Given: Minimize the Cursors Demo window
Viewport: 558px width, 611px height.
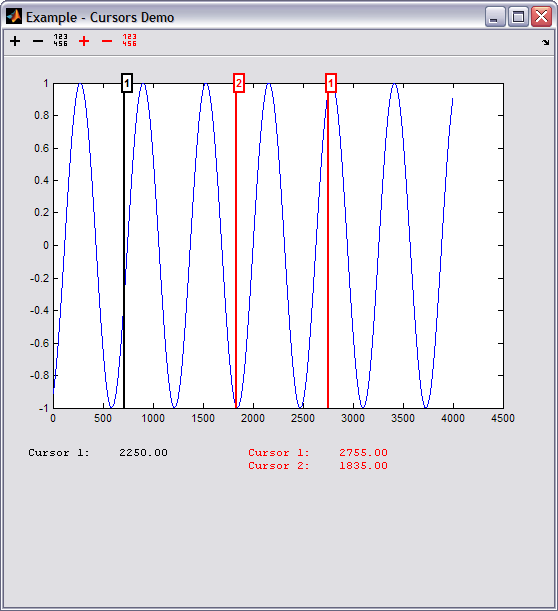Looking at the screenshot, I should click(x=495, y=17).
